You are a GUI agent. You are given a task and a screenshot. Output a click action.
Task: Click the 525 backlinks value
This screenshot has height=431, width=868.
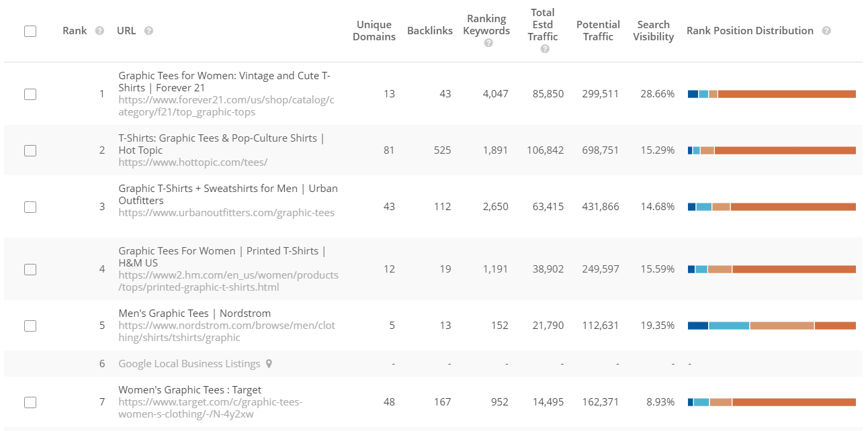click(442, 150)
